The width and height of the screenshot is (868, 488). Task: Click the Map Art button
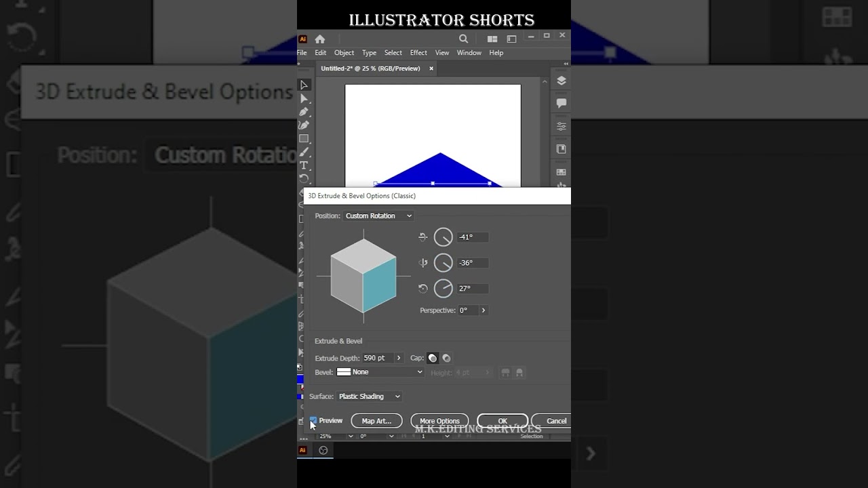point(376,421)
